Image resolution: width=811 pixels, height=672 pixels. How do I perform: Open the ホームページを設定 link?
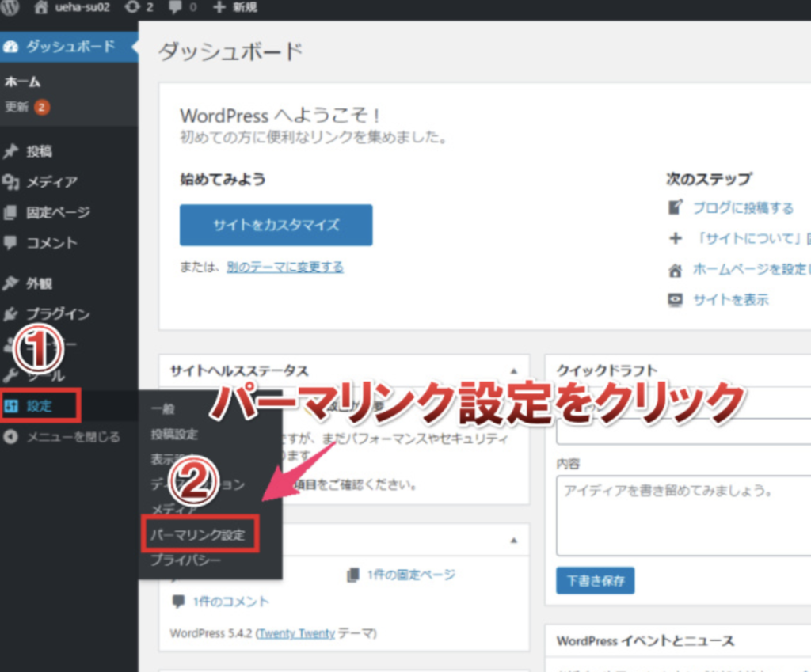(752, 269)
